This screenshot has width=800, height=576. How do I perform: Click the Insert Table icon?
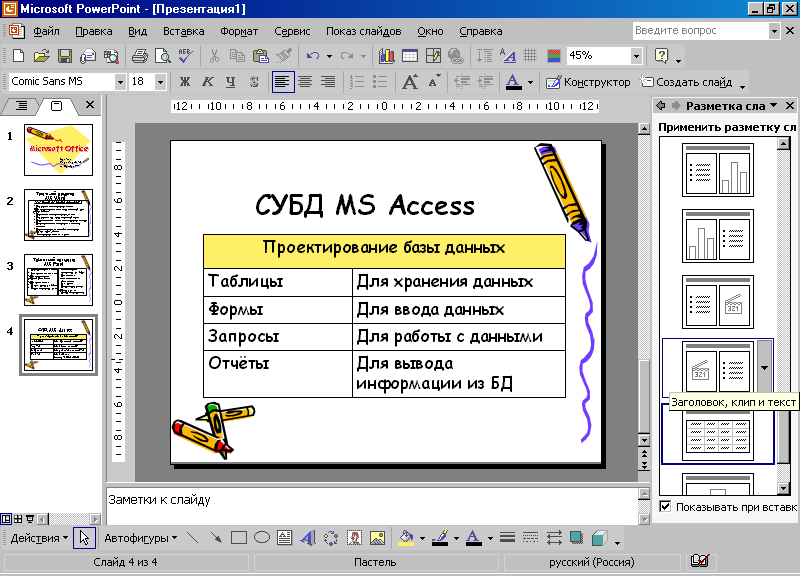coord(410,56)
